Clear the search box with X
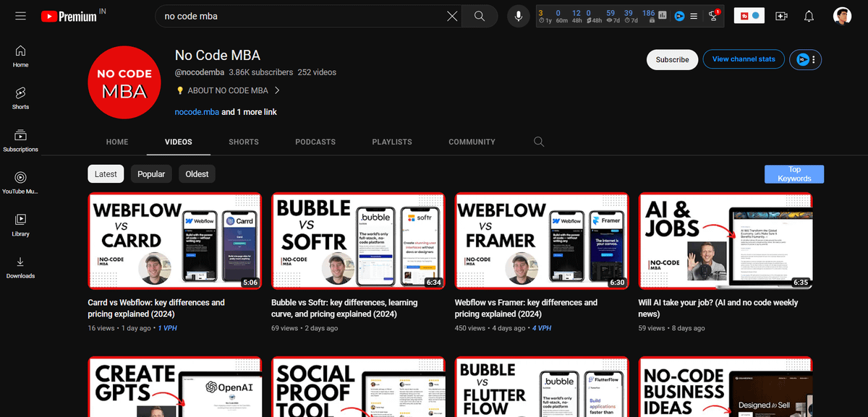 452,16
